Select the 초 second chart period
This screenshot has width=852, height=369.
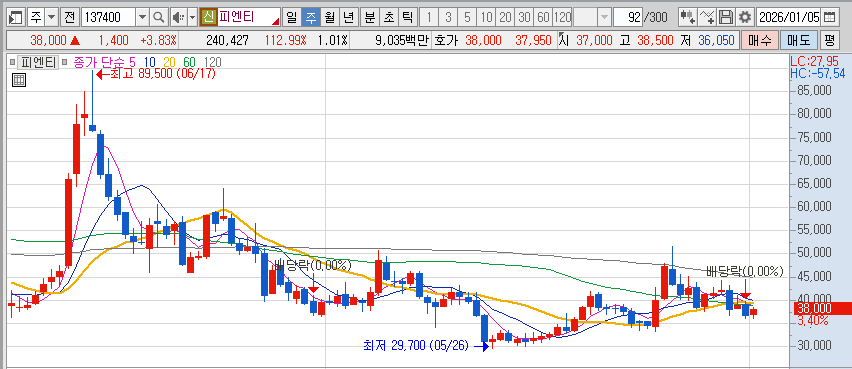point(388,17)
